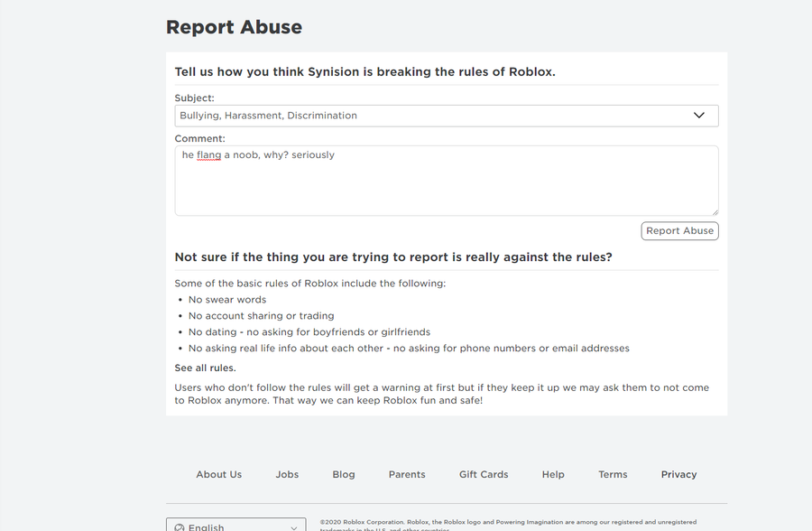Open the See all rules link
Image resolution: width=812 pixels, height=531 pixels.
coord(205,368)
